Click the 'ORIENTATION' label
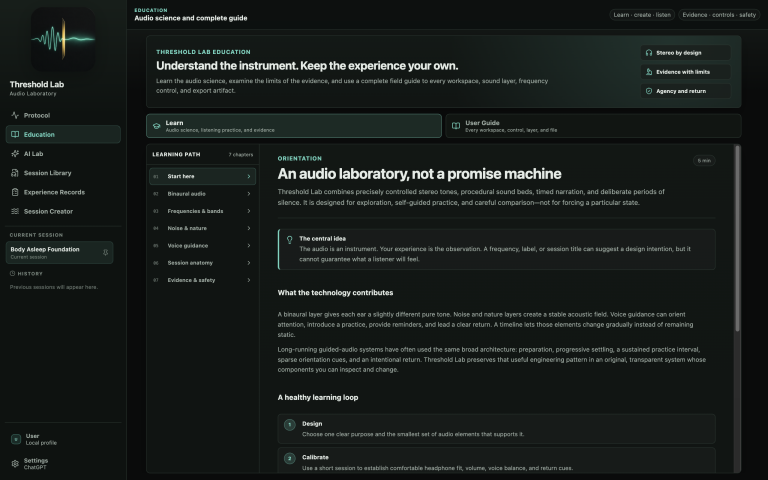This screenshot has height=480, width=768. (300, 159)
